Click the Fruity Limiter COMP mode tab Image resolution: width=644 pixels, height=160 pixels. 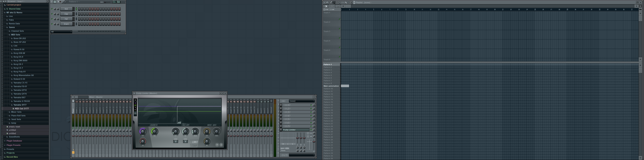coord(194,146)
